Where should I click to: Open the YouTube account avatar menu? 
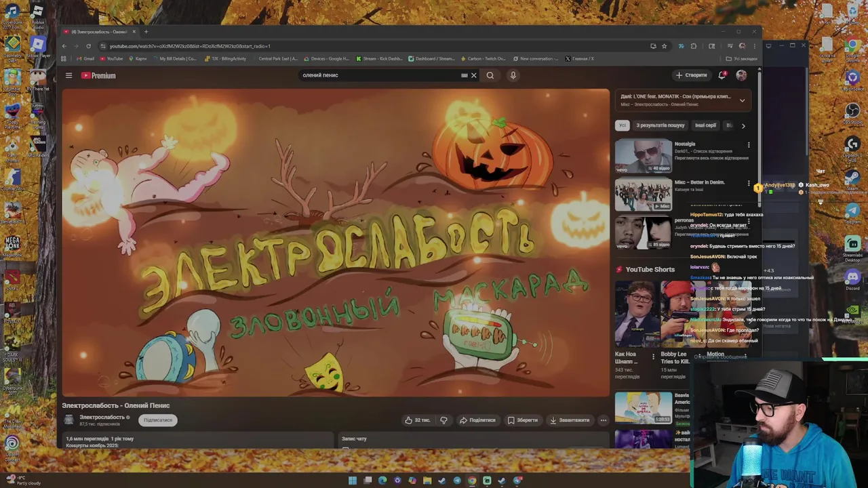click(x=741, y=75)
